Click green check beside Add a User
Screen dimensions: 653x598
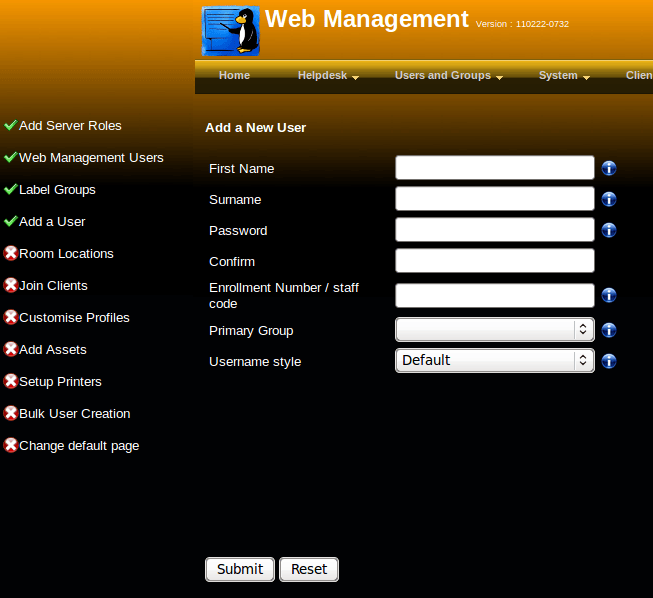10,221
